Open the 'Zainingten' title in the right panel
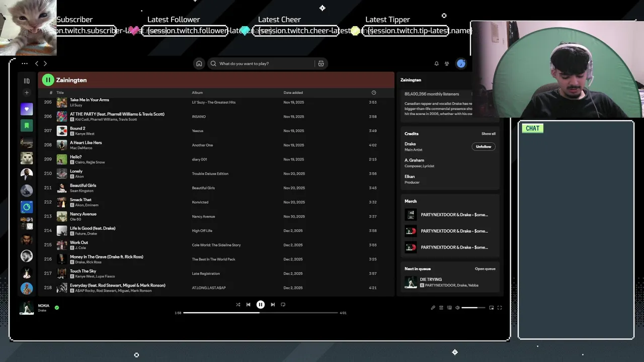644x362 pixels. (411, 80)
